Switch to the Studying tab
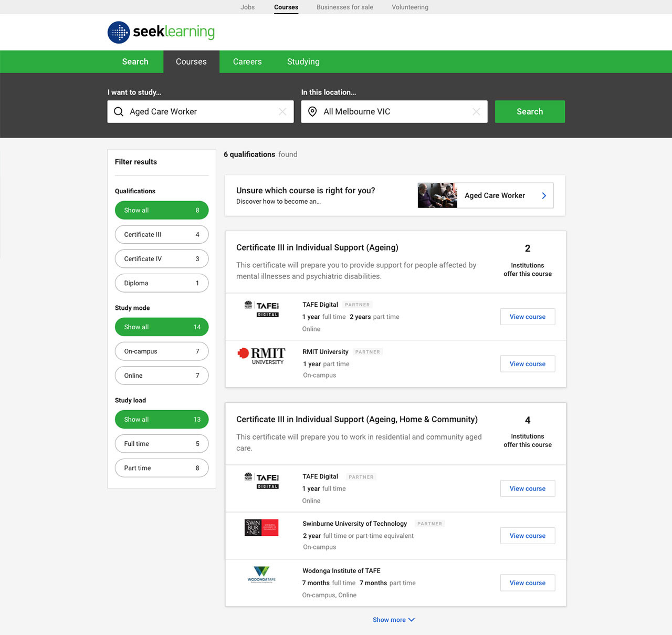672x635 pixels. [x=303, y=61]
